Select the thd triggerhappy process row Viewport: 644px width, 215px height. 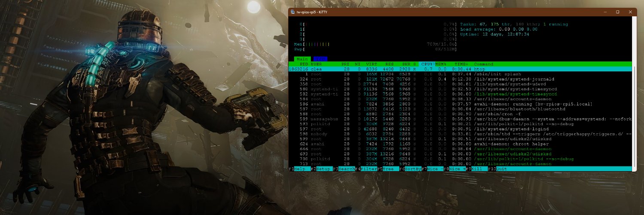coord(460,134)
